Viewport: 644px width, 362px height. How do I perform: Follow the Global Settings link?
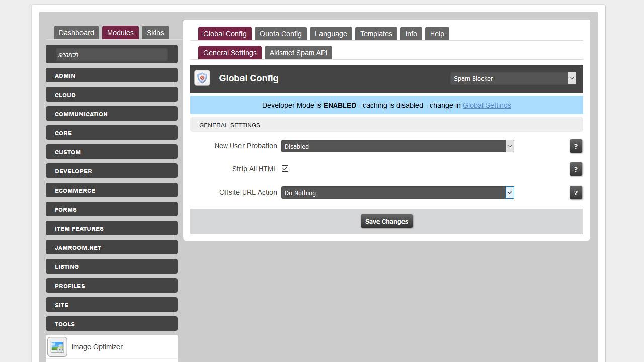point(487,105)
